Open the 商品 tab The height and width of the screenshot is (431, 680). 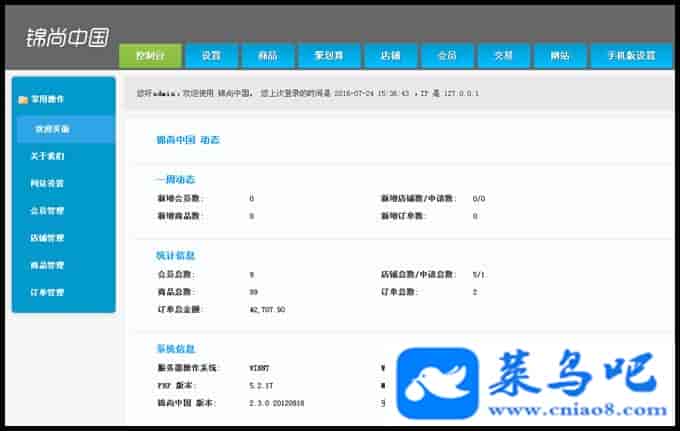pos(268,56)
